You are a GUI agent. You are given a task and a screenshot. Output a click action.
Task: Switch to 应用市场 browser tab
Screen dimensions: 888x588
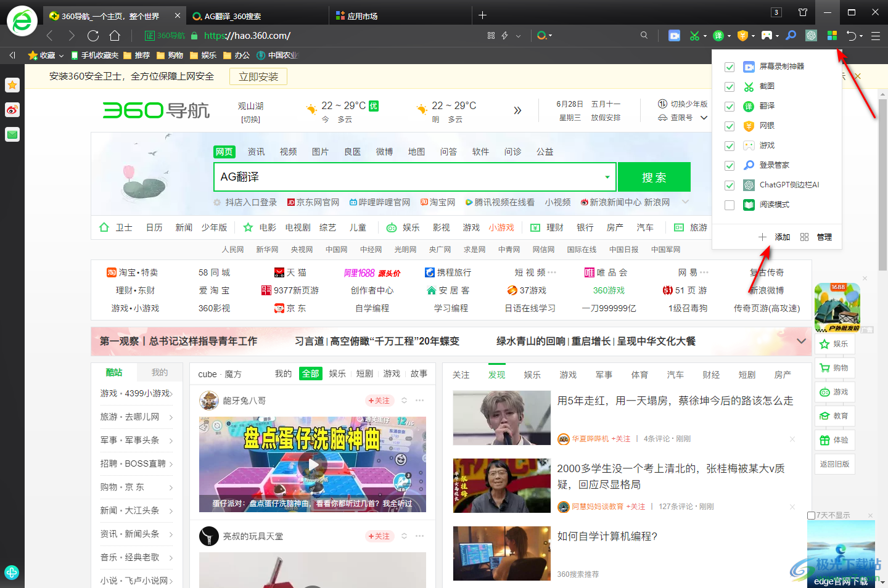tap(400, 16)
